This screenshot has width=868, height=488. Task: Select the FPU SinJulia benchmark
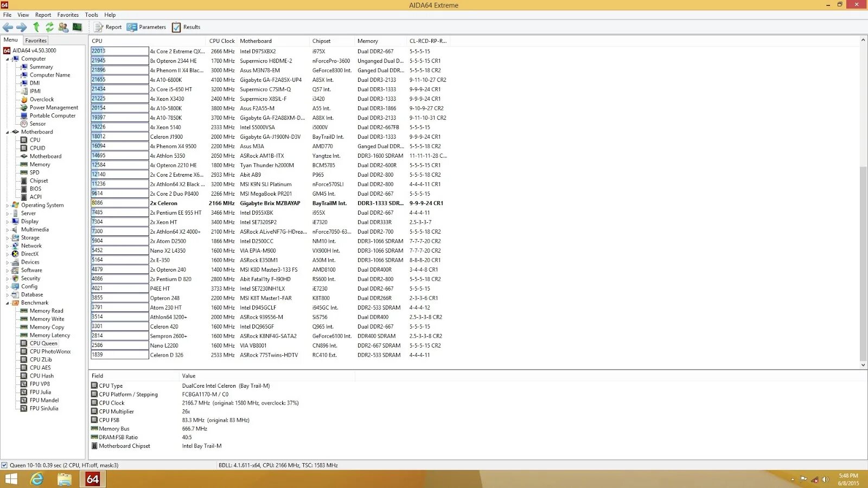pos(44,408)
